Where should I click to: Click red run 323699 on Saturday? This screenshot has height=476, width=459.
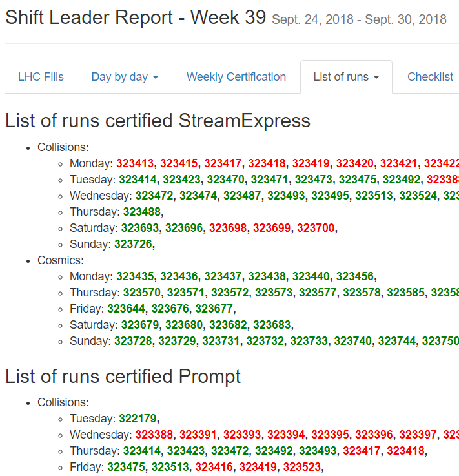[x=272, y=228]
